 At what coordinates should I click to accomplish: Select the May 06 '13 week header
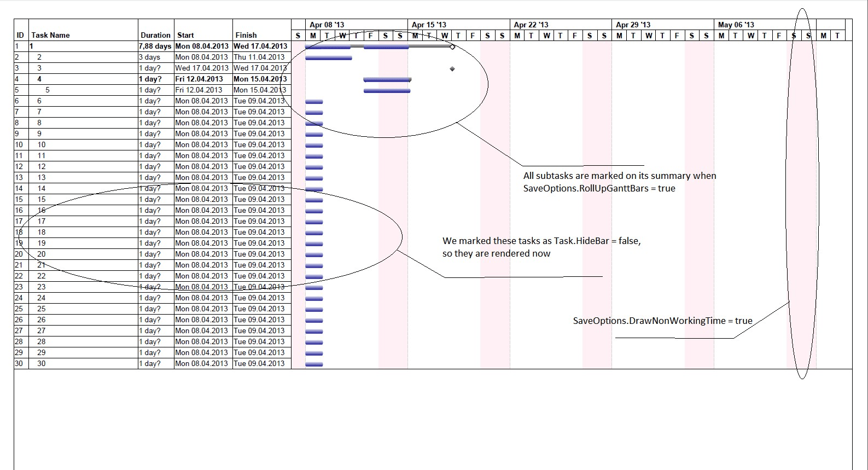[765, 25]
